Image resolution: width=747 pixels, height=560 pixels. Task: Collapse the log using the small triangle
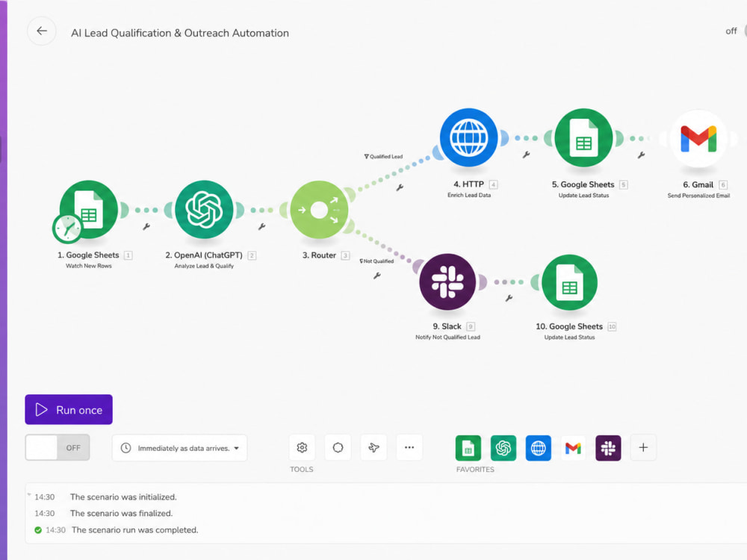(29, 495)
